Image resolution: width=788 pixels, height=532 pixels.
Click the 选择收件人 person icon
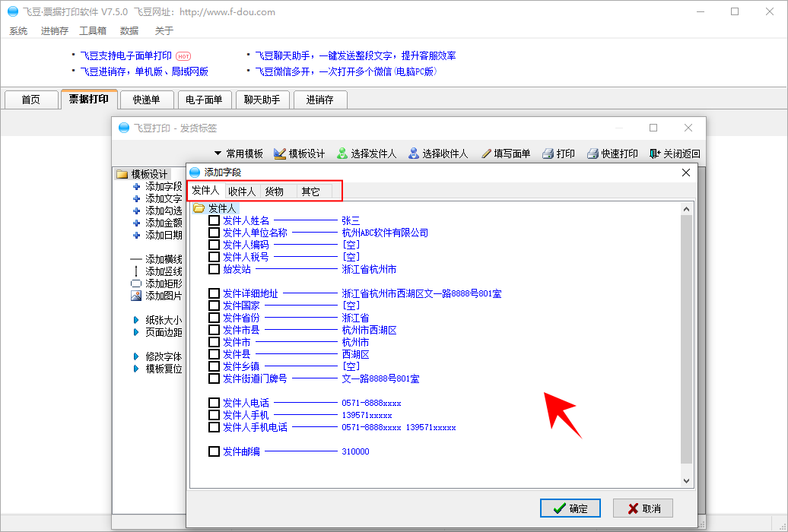(x=414, y=154)
